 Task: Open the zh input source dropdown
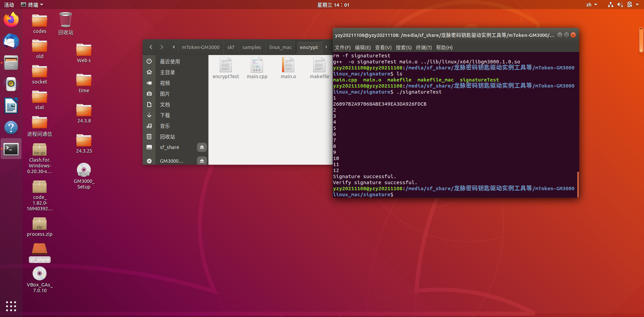pos(592,5)
